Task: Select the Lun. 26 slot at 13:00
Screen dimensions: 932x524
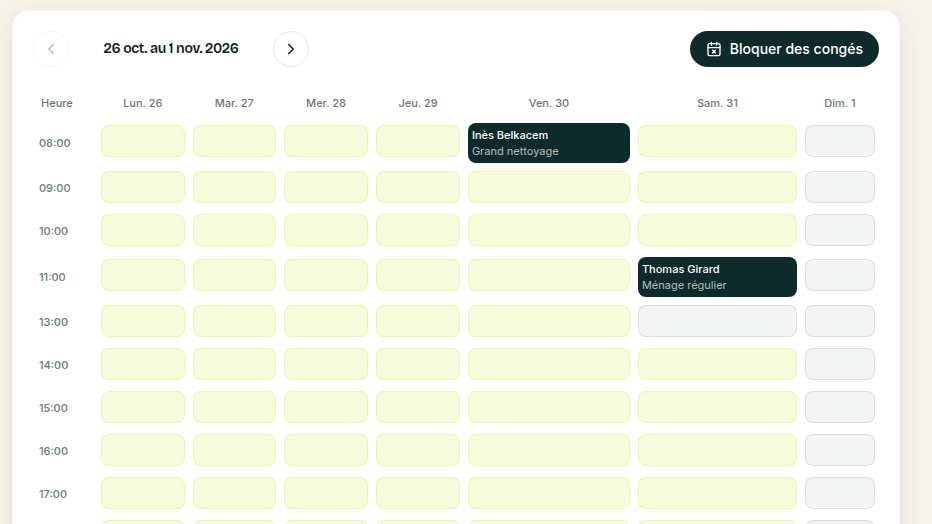Action: click(x=143, y=321)
